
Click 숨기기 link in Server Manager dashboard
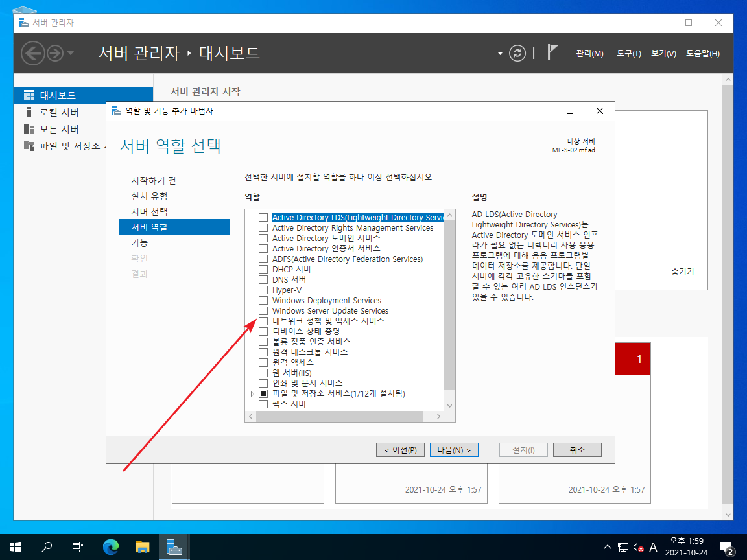(682, 272)
